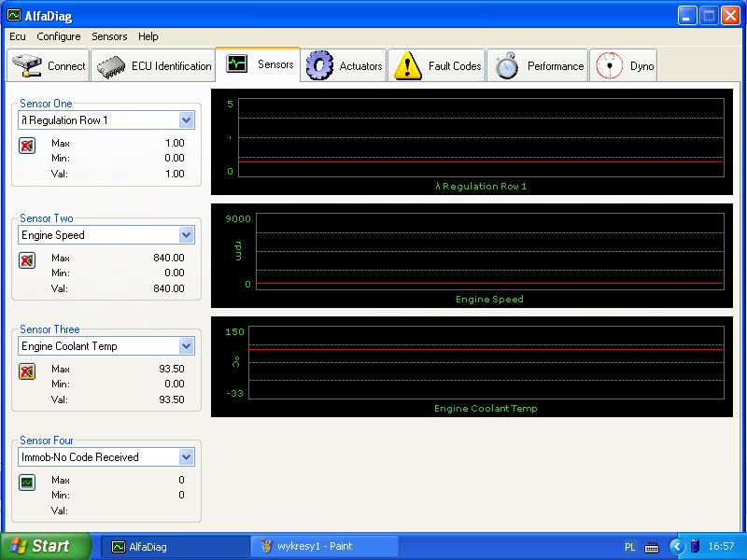Open the λ Regulation Row 1 combo box
The height and width of the screenshot is (560, 747).
tap(106, 120)
